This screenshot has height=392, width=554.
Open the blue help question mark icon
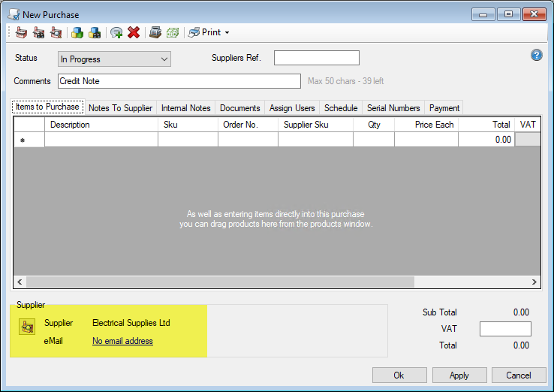click(537, 55)
